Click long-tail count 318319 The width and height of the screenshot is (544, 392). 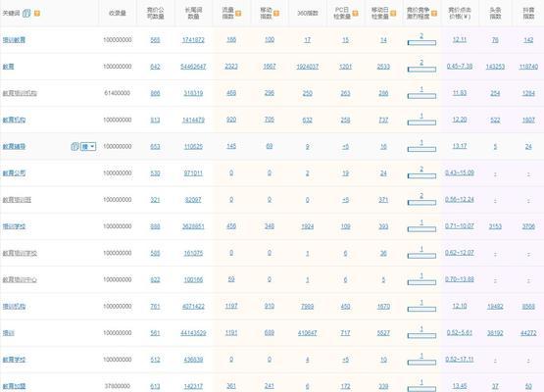[193, 93]
